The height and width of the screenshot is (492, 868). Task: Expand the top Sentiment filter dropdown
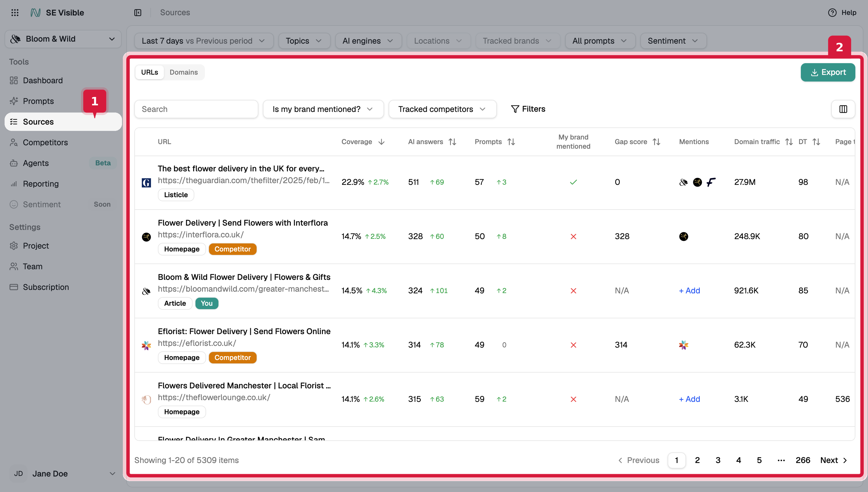673,41
